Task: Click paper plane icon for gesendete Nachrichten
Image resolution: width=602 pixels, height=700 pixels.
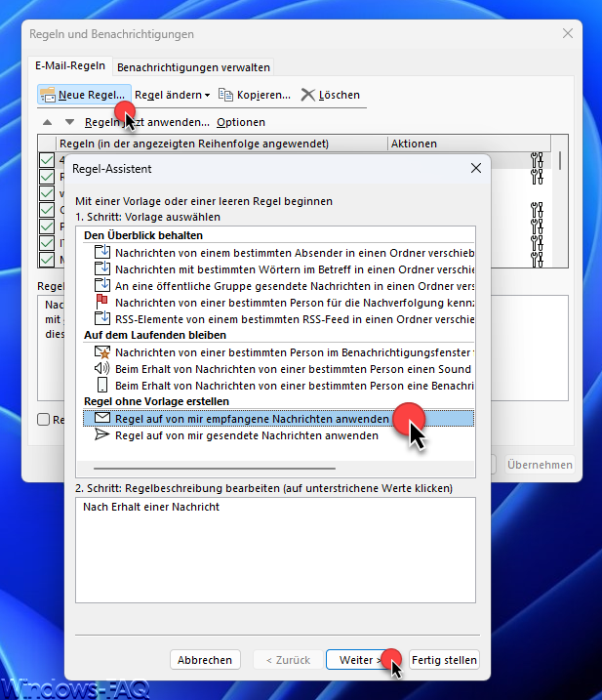Action: pos(102,434)
